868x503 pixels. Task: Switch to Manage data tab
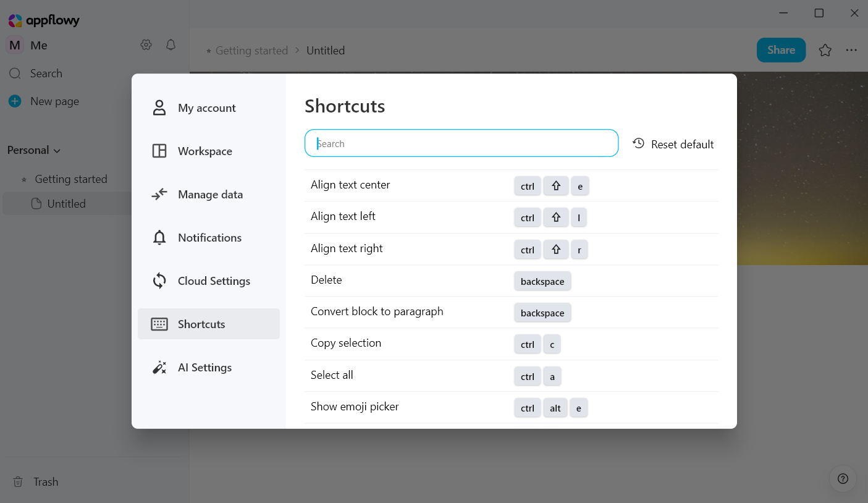point(209,194)
